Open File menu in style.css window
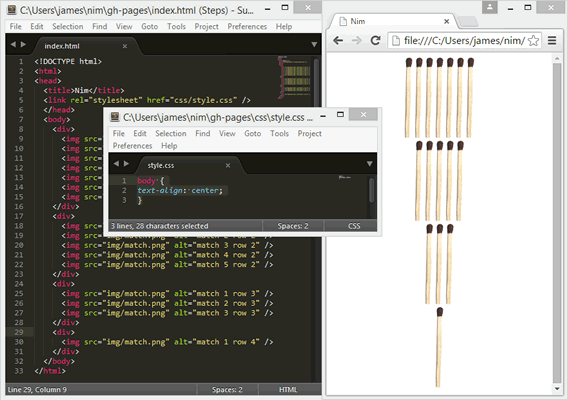Screen dimensions: 568x400 tap(118, 133)
